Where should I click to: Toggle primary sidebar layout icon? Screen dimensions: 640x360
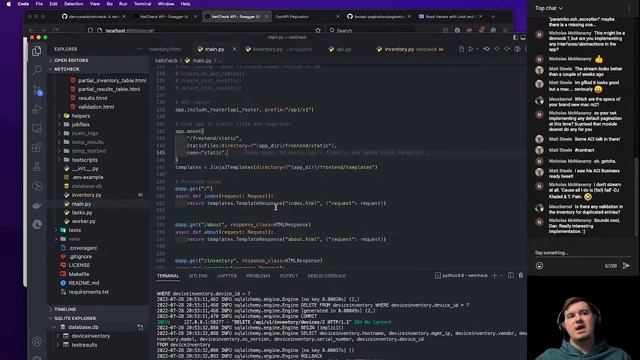(x=516, y=38)
